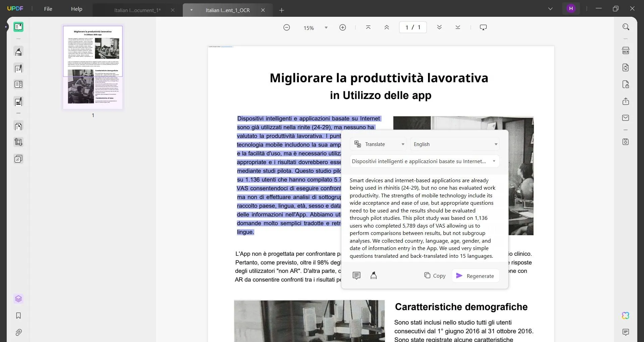Click the highlighter icon in translate popup

tap(373, 276)
